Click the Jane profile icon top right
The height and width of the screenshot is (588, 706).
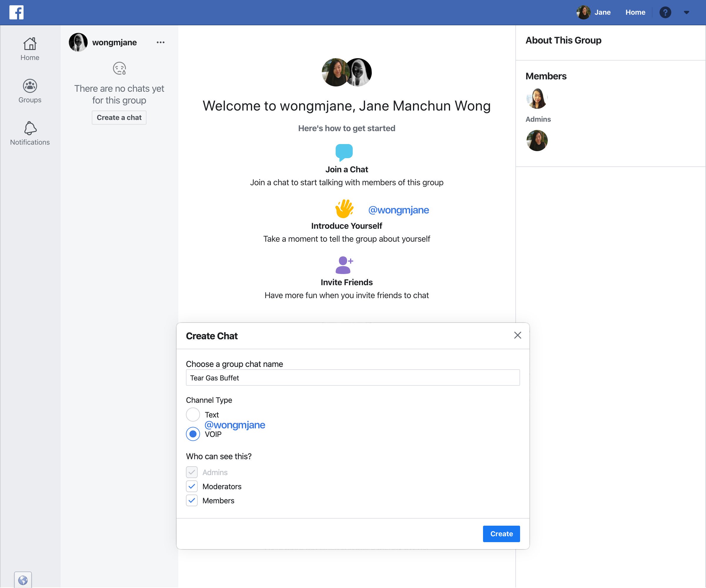tap(585, 12)
